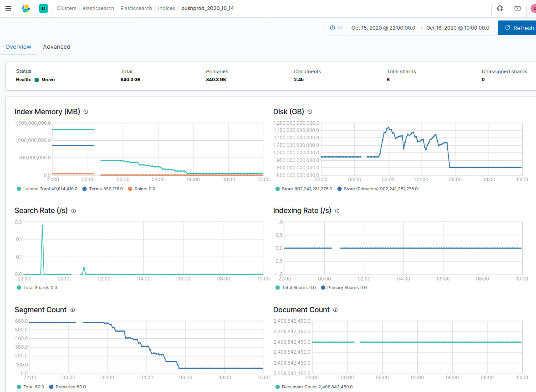Screen dimensions: 536x392
Task: Show info for Index Memory chart
Action: (86, 112)
